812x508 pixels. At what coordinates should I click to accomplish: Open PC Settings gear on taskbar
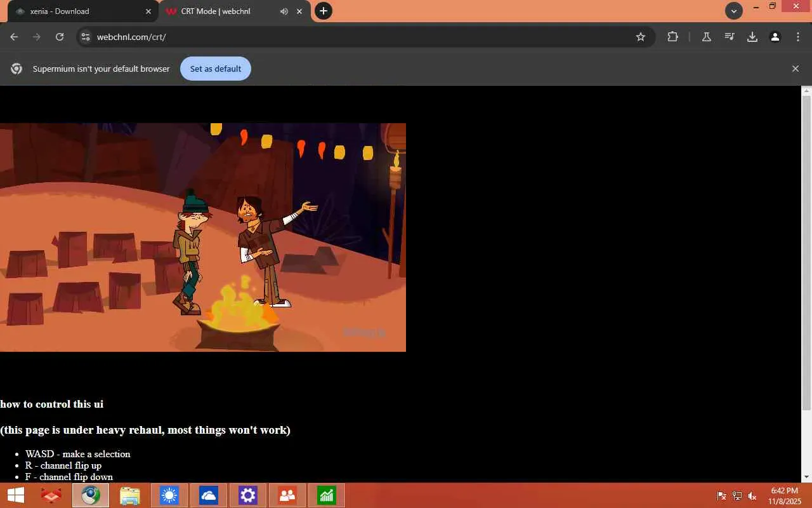point(248,495)
